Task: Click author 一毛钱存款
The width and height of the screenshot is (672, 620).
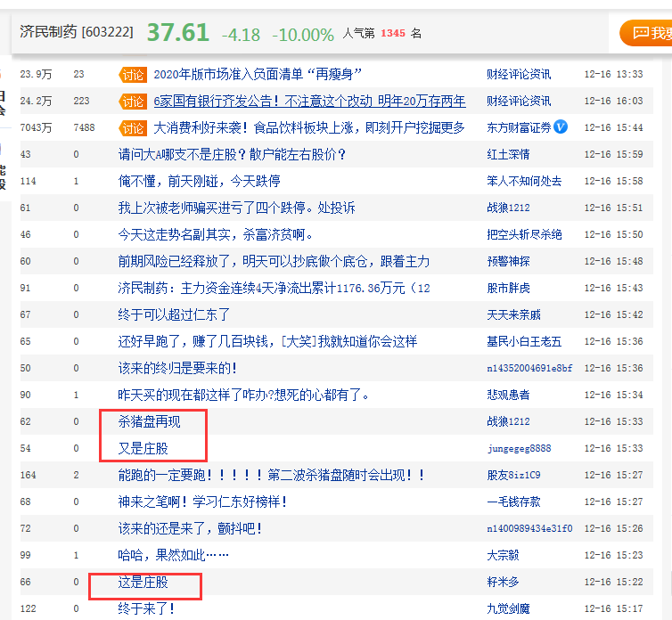Action: [x=513, y=502]
